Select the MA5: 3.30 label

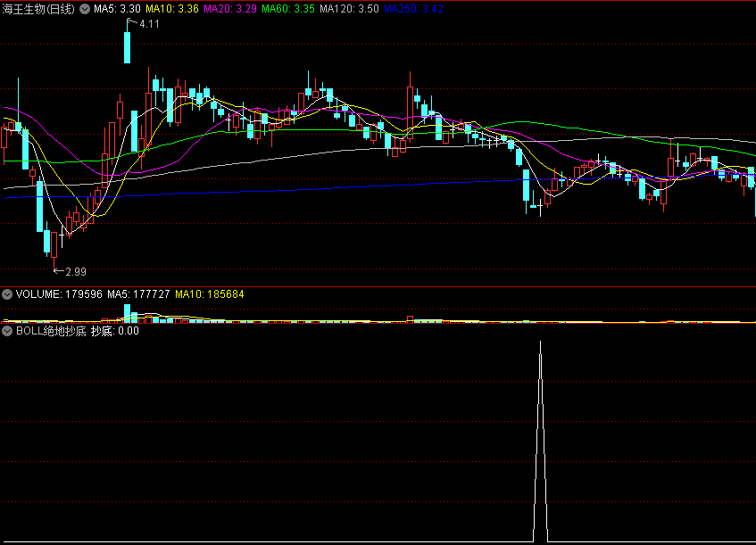[117, 9]
